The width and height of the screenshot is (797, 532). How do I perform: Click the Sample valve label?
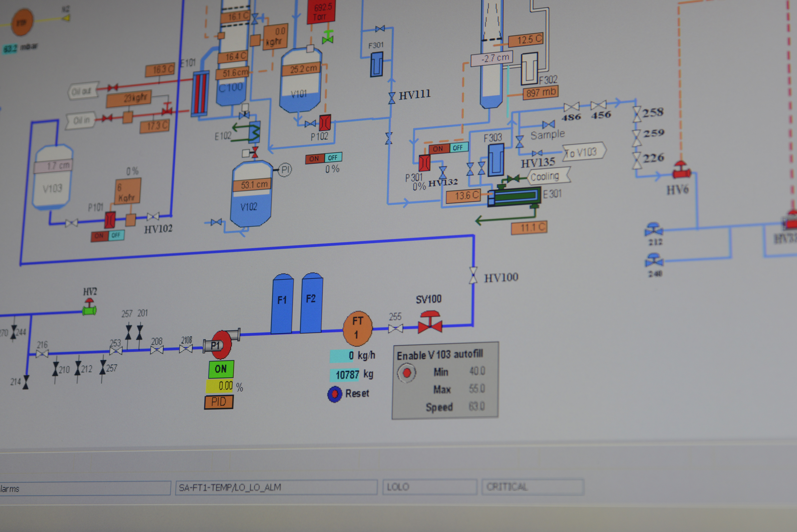548,135
